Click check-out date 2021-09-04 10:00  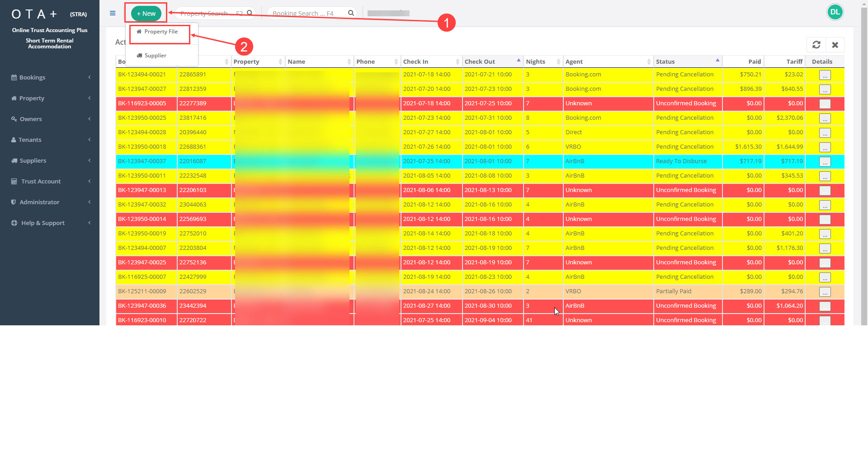(488, 320)
